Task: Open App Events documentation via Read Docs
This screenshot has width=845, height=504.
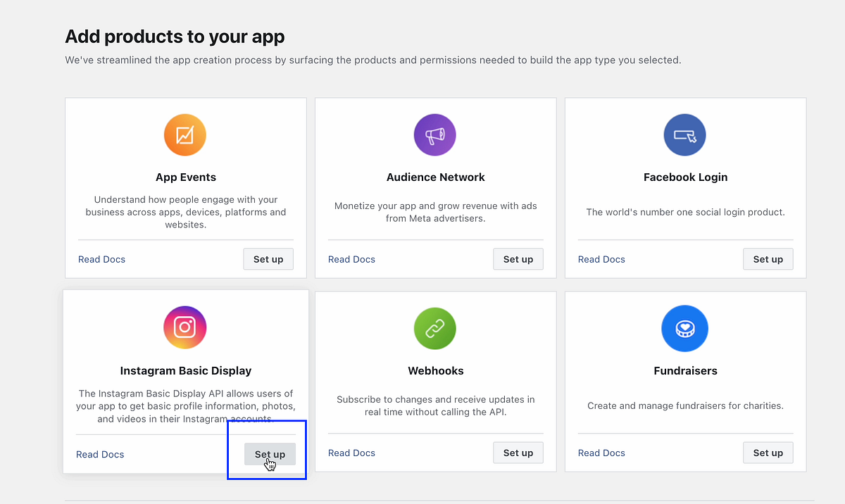Action: coord(101,259)
